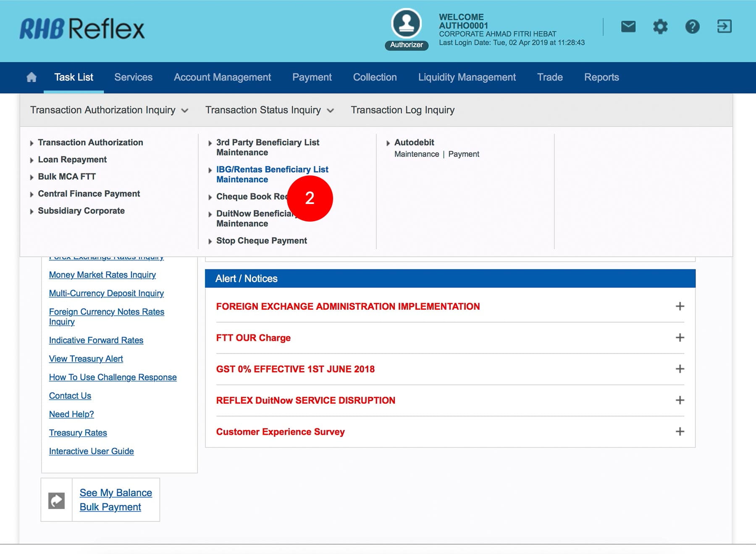
Task: Select Stop Cheque Payment item
Action: (x=261, y=240)
